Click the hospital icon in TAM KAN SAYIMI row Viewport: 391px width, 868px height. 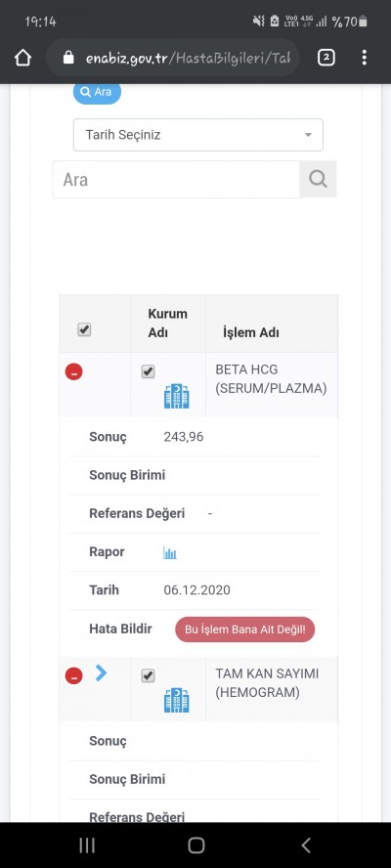pyautogui.click(x=177, y=700)
